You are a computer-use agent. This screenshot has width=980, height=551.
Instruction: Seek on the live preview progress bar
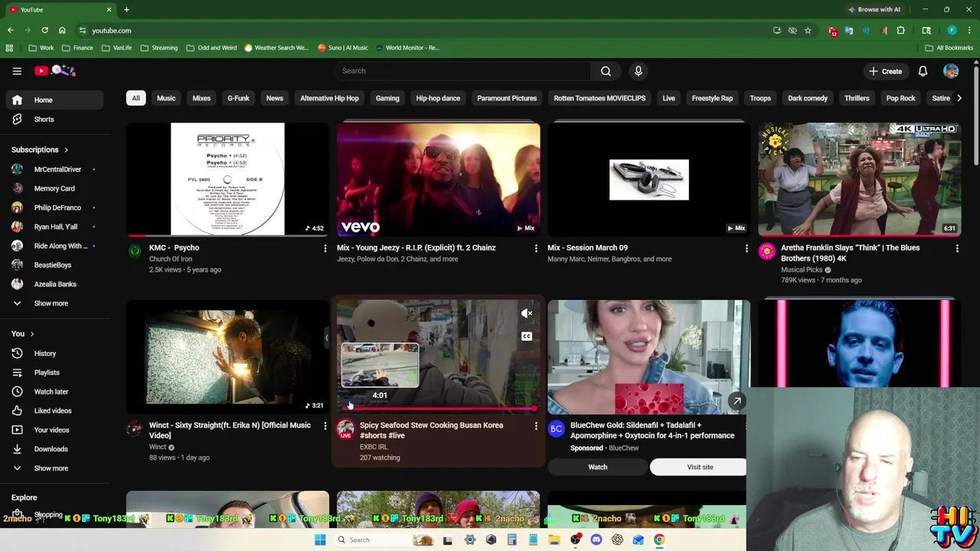(x=438, y=409)
